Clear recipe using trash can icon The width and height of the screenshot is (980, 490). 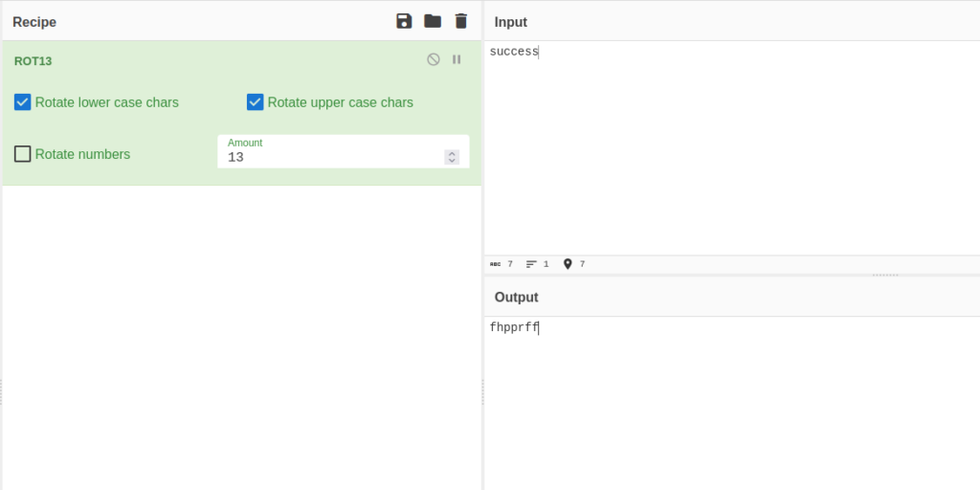click(x=460, y=21)
